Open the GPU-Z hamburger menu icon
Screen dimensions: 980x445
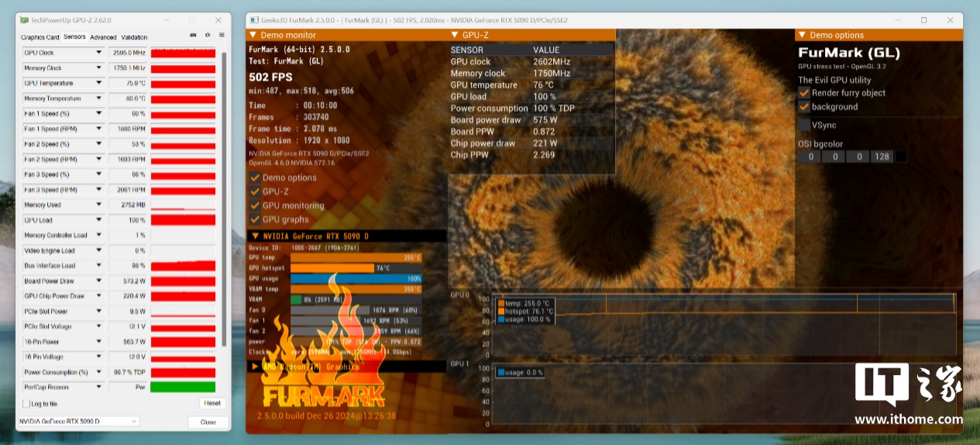click(x=222, y=36)
